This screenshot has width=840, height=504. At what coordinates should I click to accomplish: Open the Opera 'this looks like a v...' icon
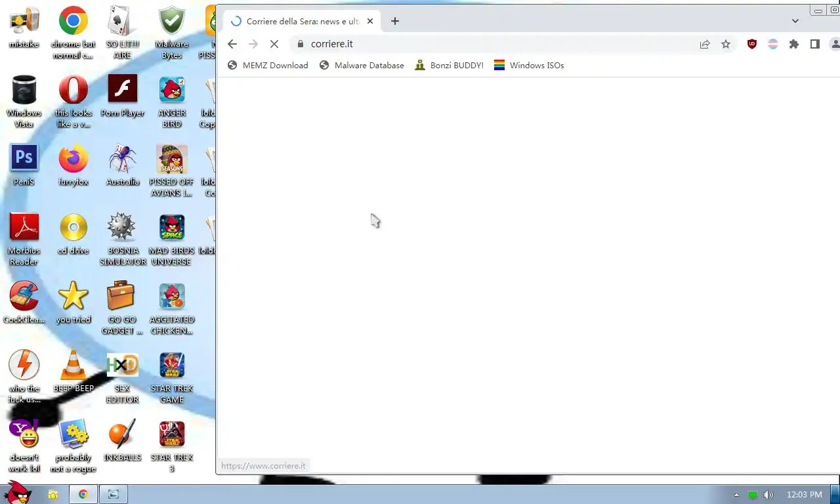pos(73,101)
